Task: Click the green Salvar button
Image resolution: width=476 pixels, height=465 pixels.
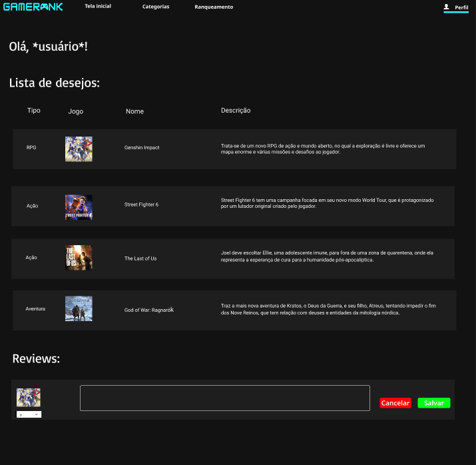Action: tap(434, 403)
